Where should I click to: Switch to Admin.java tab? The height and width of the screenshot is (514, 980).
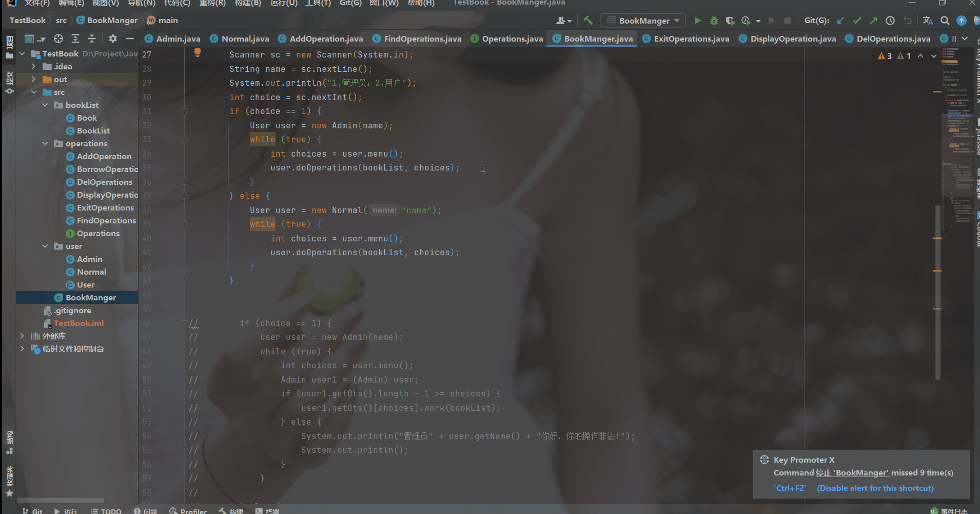point(172,39)
